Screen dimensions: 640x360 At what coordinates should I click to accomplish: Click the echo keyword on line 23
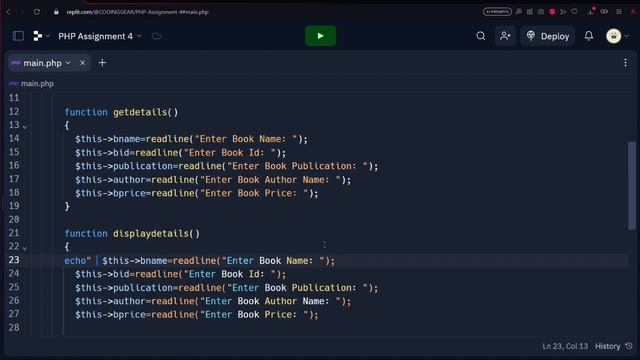click(x=75, y=260)
